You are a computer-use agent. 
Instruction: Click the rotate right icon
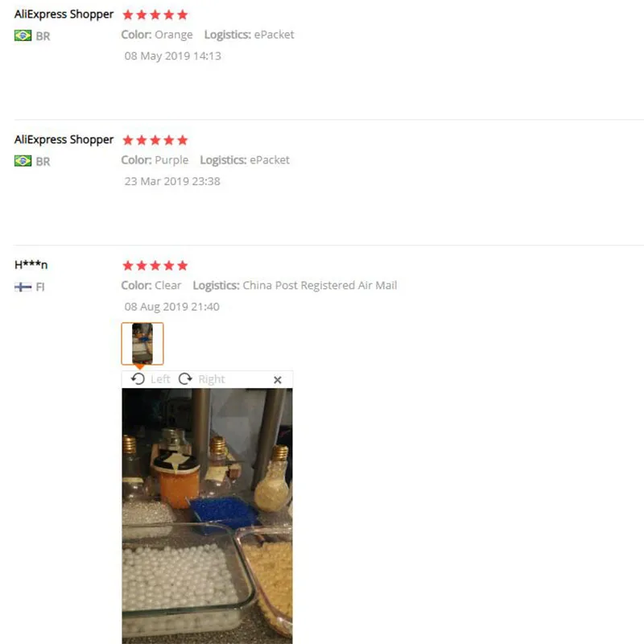pos(185,378)
